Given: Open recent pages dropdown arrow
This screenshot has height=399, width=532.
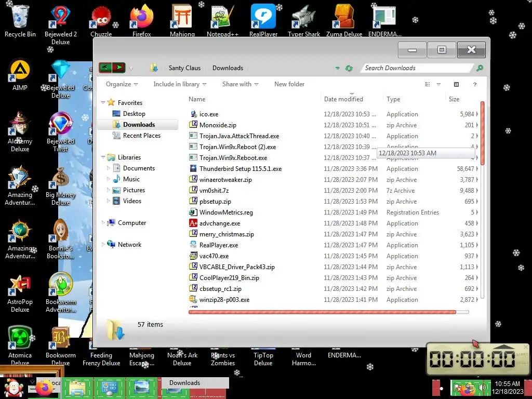Looking at the screenshot, I should (x=131, y=68).
